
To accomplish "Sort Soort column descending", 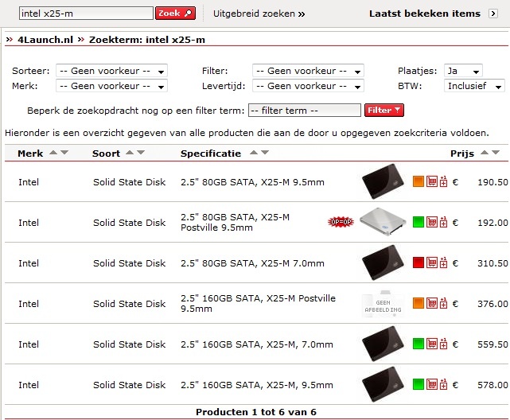I will pyautogui.click(x=141, y=153).
